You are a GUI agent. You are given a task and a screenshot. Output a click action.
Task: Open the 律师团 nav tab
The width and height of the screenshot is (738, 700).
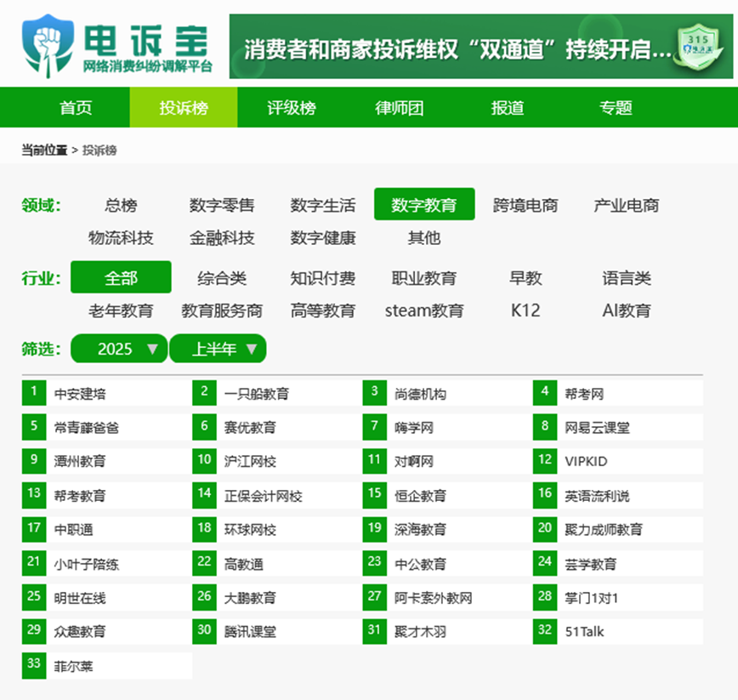399,108
